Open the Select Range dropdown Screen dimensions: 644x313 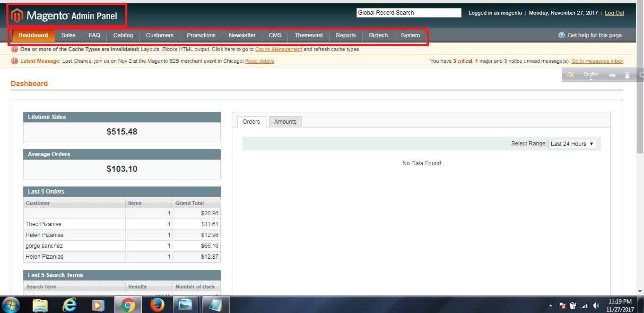coord(573,144)
